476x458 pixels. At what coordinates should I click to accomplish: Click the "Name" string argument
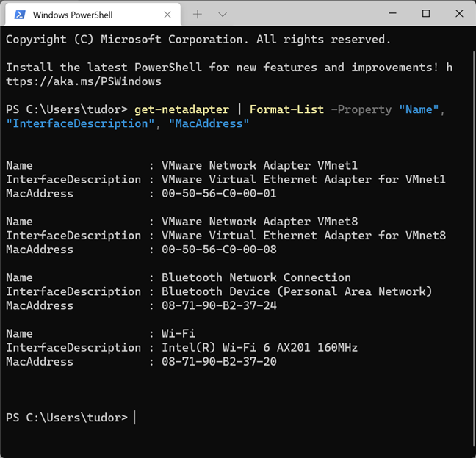pyautogui.click(x=419, y=109)
